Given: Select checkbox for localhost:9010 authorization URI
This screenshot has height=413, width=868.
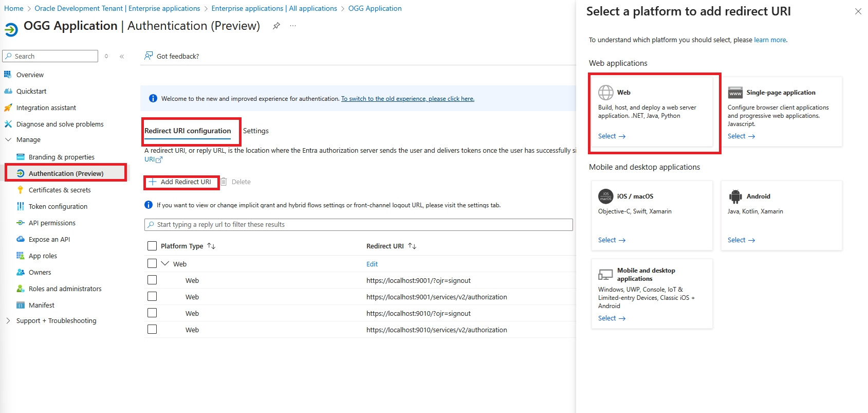Looking at the screenshot, I should coord(152,330).
